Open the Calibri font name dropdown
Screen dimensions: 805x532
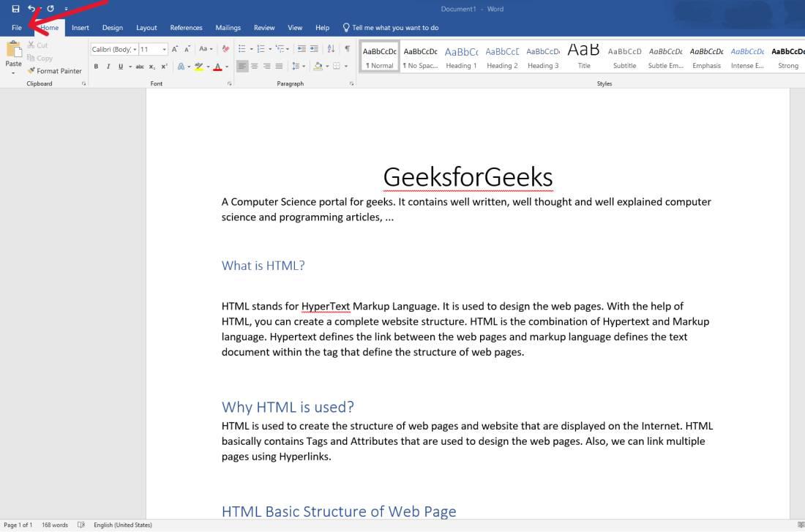[x=135, y=49]
